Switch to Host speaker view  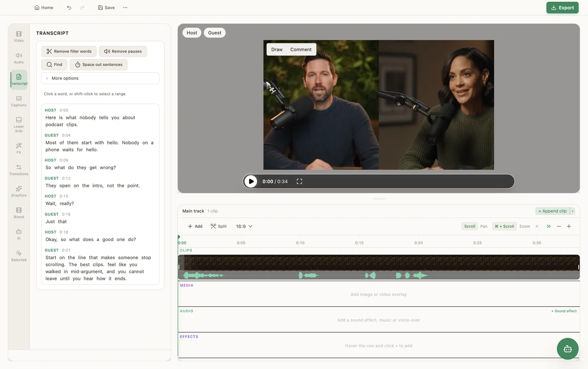[192, 33]
